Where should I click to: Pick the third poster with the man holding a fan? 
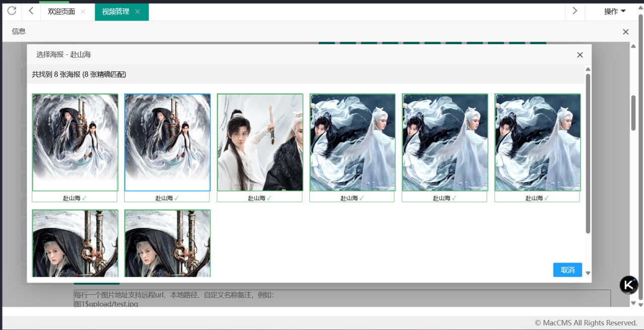coord(260,142)
